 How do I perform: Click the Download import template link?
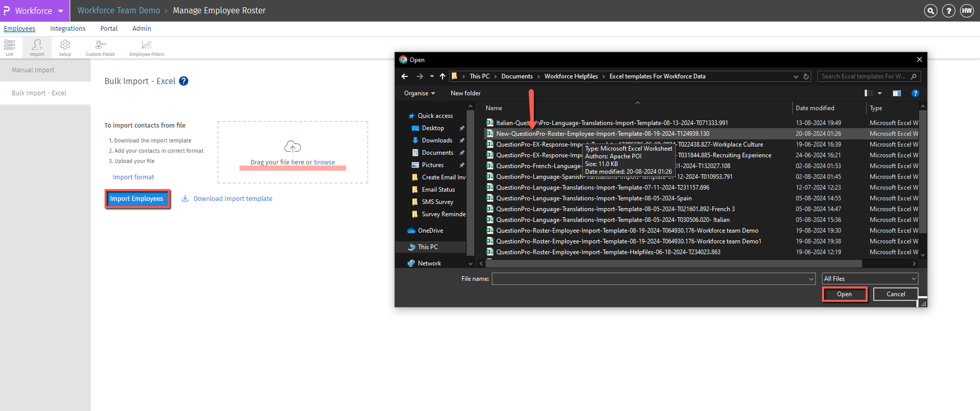tap(232, 199)
